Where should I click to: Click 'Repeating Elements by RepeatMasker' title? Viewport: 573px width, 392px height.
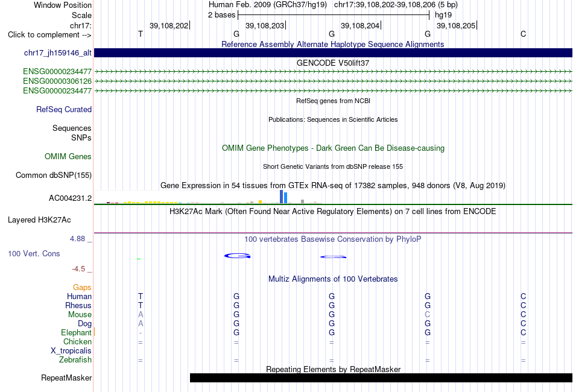(333, 369)
